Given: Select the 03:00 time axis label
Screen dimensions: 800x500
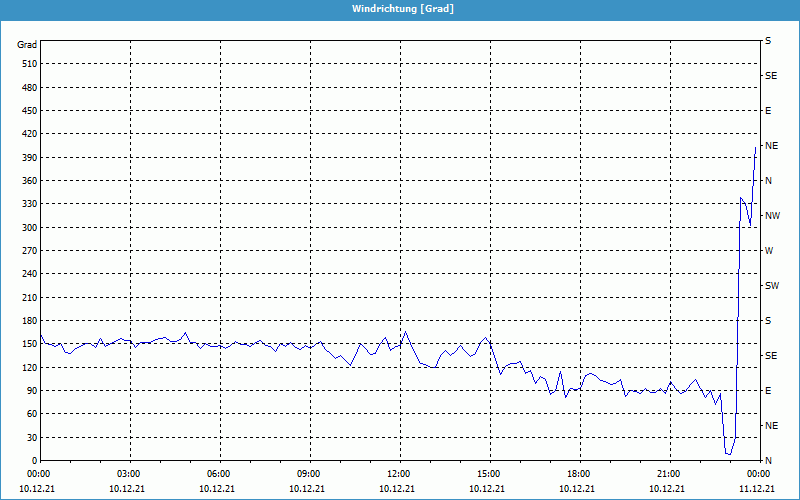Looking at the screenshot, I should coord(129,474).
